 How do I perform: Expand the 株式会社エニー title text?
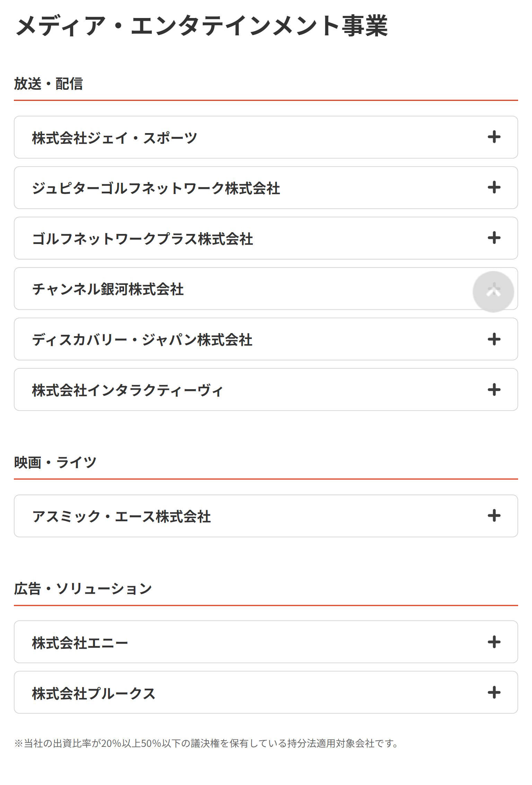80,643
